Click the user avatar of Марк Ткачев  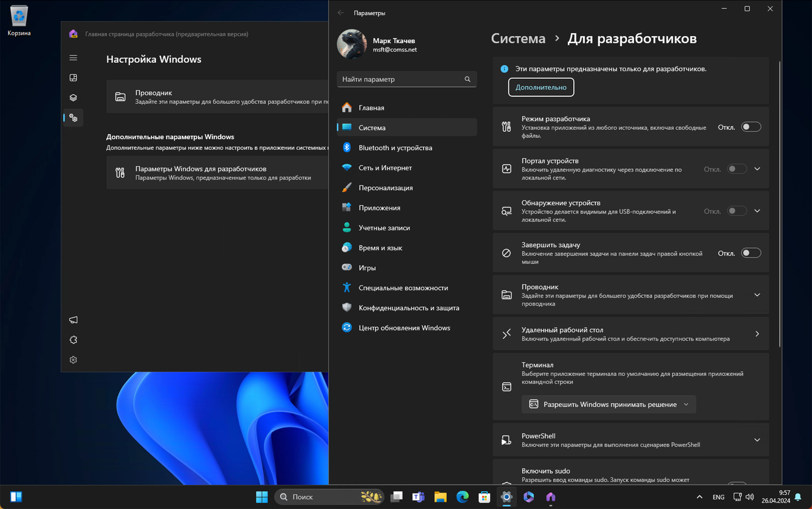click(x=352, y=44)
